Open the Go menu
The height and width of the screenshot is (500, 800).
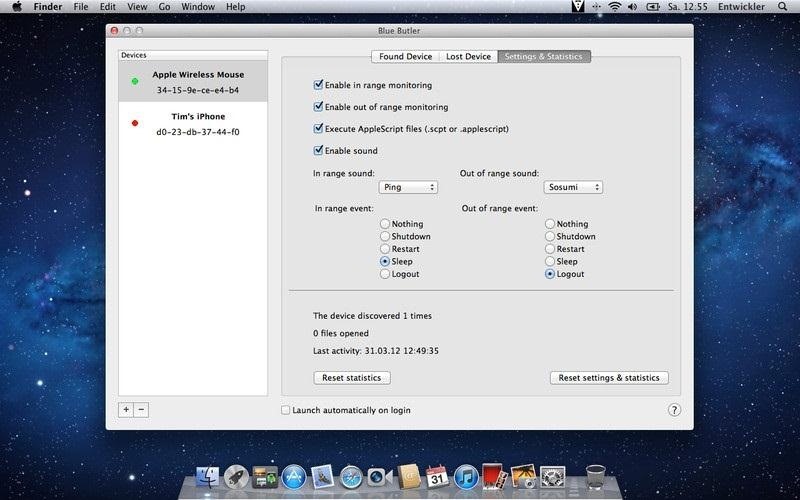[164, 7]
